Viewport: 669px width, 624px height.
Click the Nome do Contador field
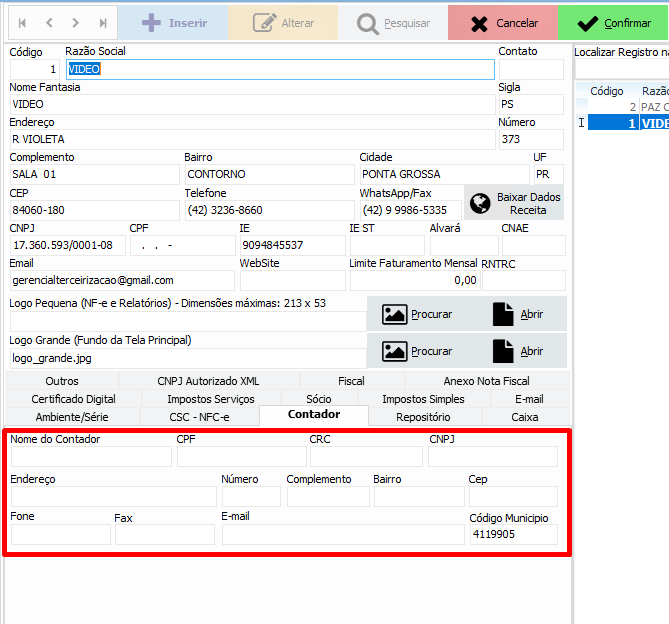(x=90, y=457)
